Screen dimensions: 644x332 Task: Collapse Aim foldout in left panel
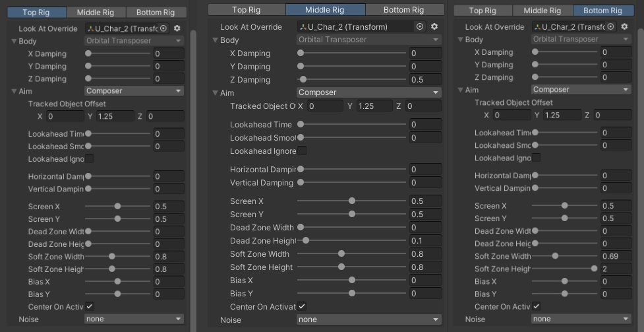pyautogui.click(x=14, y=91)
